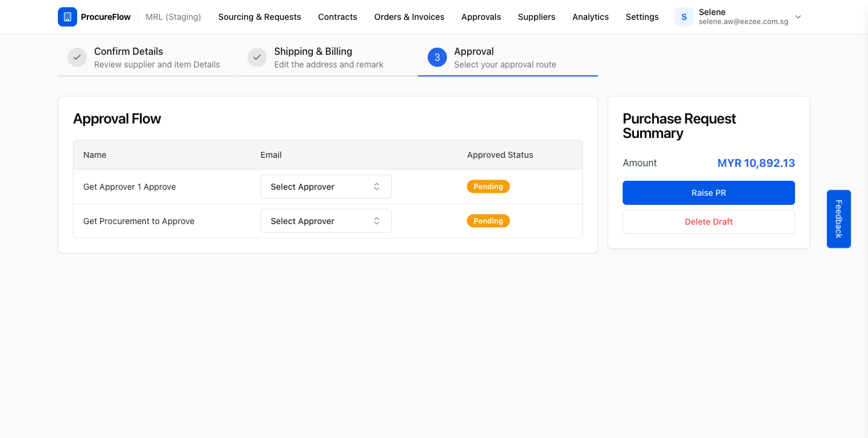Click the Raise PR button

709,193
